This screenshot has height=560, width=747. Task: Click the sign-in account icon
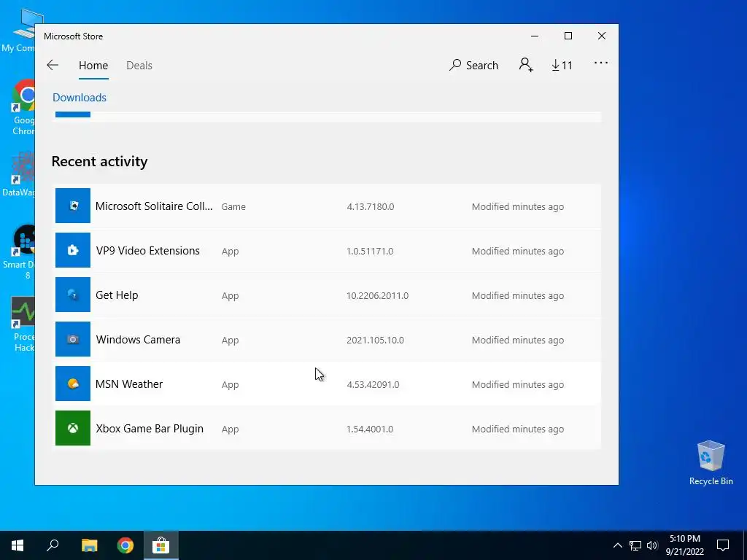click(526, 65)
